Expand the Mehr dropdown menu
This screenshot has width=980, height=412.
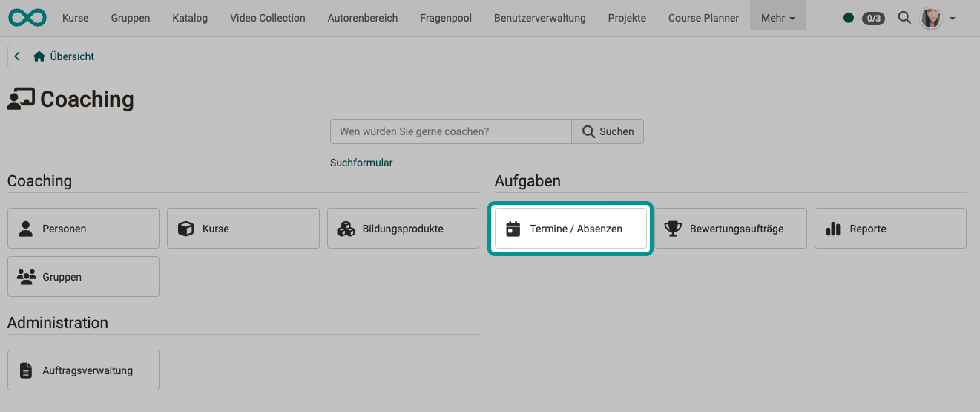click(777, 18)
